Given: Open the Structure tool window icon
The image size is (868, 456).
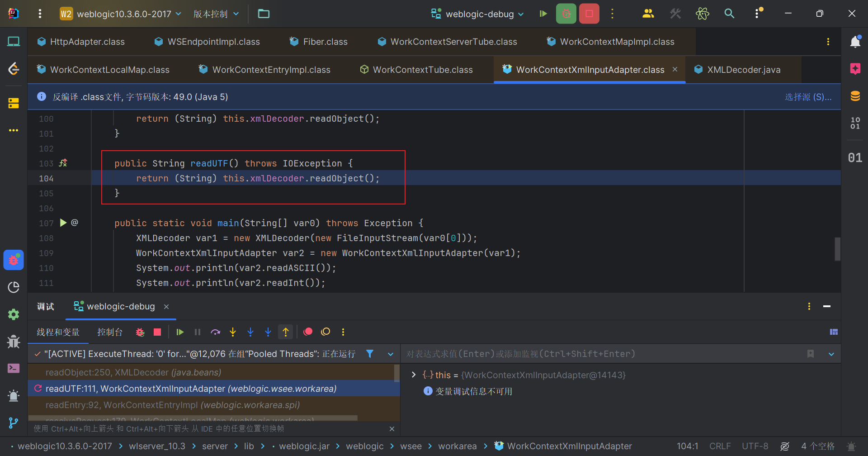Looking at the screenshot, I should [x=14, y=103].
